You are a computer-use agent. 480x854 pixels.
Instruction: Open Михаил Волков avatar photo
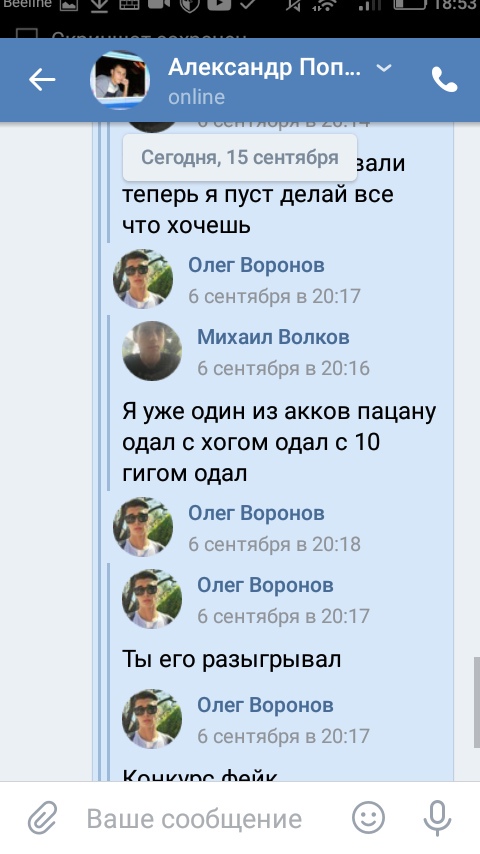[152, 351]
